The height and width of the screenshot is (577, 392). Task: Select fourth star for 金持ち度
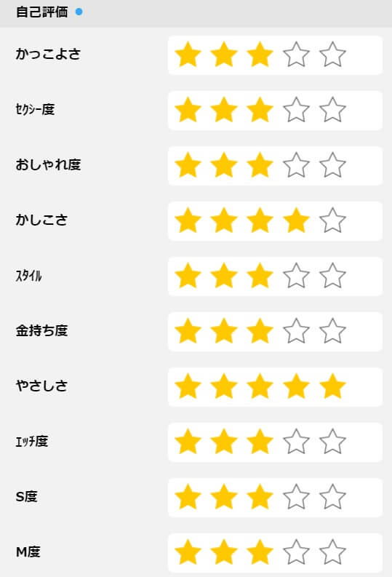coord(296,330)
